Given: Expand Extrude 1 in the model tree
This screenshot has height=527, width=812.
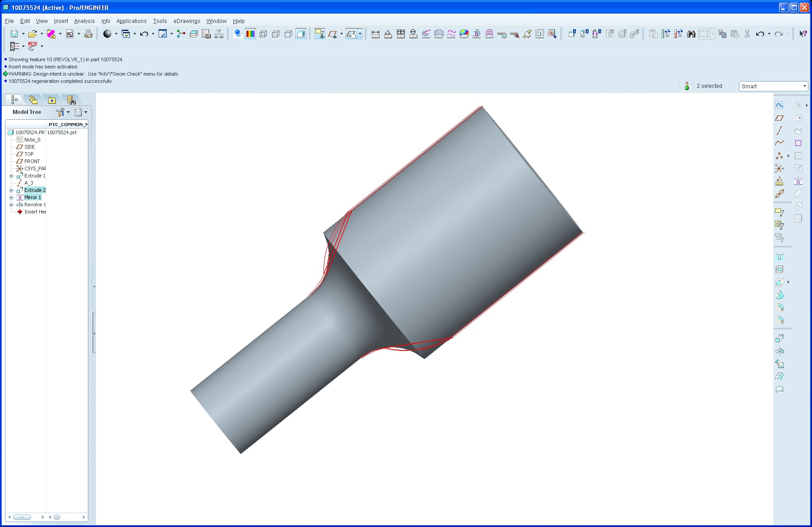Looking at the screenshot, I should [x=11, y=176].
